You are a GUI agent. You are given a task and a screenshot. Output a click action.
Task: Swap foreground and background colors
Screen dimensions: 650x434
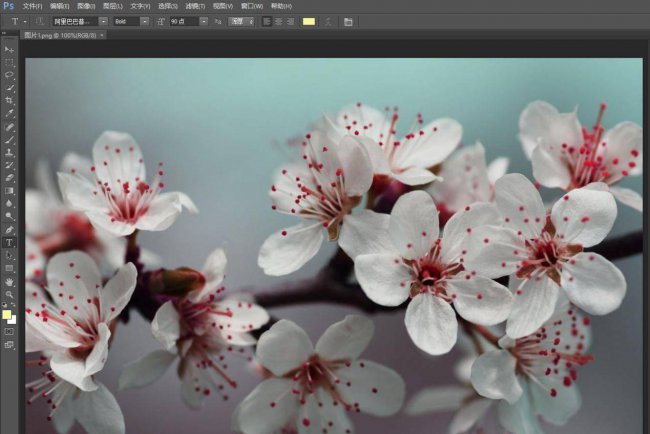pyautogui.click(x=13, y=305)
